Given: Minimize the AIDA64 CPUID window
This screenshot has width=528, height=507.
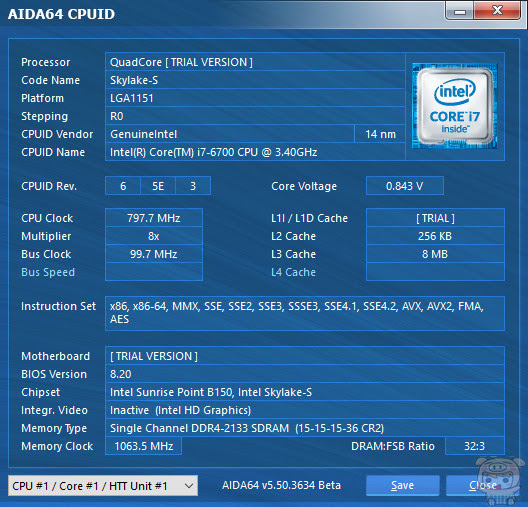Looking at the screenshot, I should [x=460, y=11].
